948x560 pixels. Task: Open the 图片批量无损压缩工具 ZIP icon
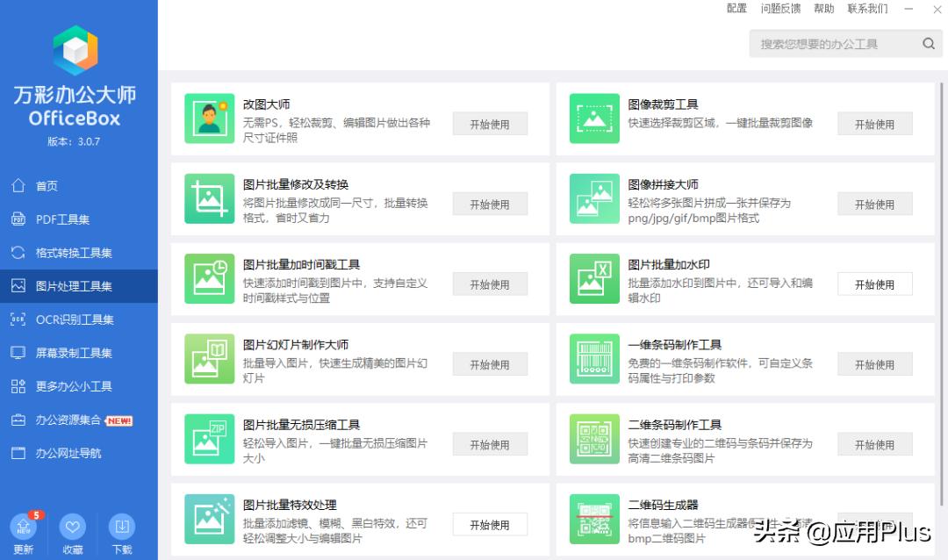(209, 439)
